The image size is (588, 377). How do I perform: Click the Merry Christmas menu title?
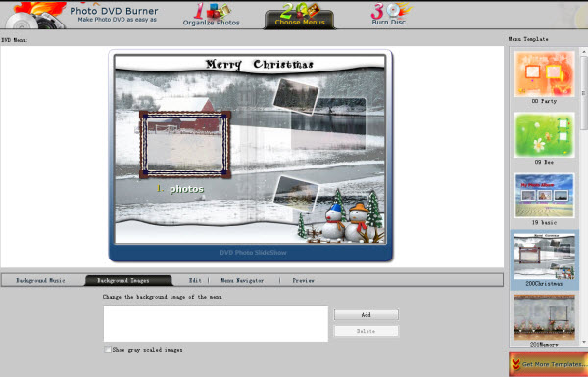[x=259, y=64]
